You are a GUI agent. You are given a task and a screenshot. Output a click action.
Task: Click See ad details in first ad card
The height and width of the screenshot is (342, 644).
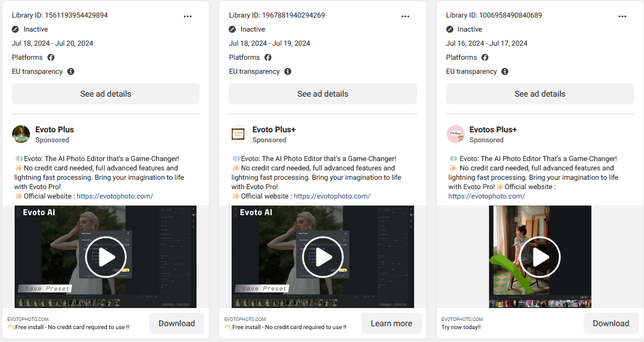tap(105, 94)
